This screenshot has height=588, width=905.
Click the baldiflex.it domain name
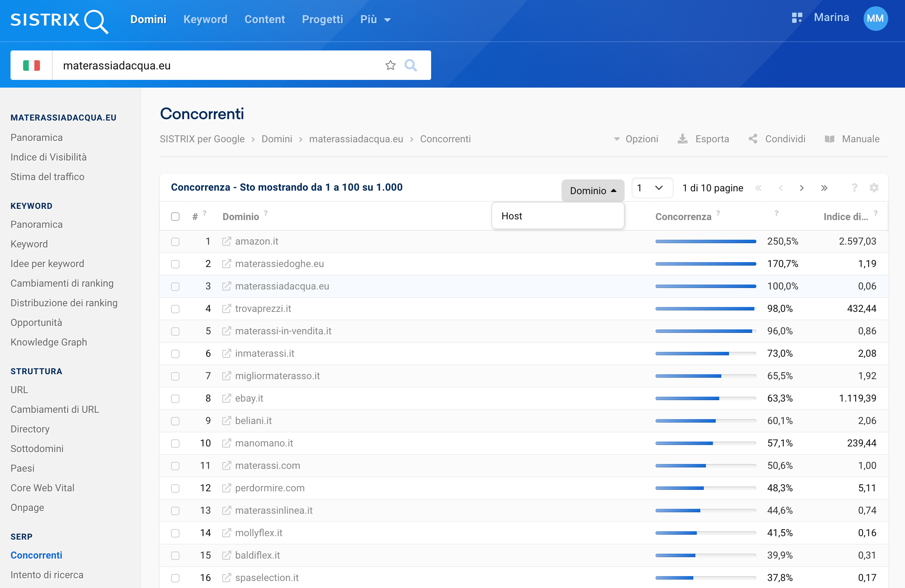pyautogui.click(x=257, y=555)
